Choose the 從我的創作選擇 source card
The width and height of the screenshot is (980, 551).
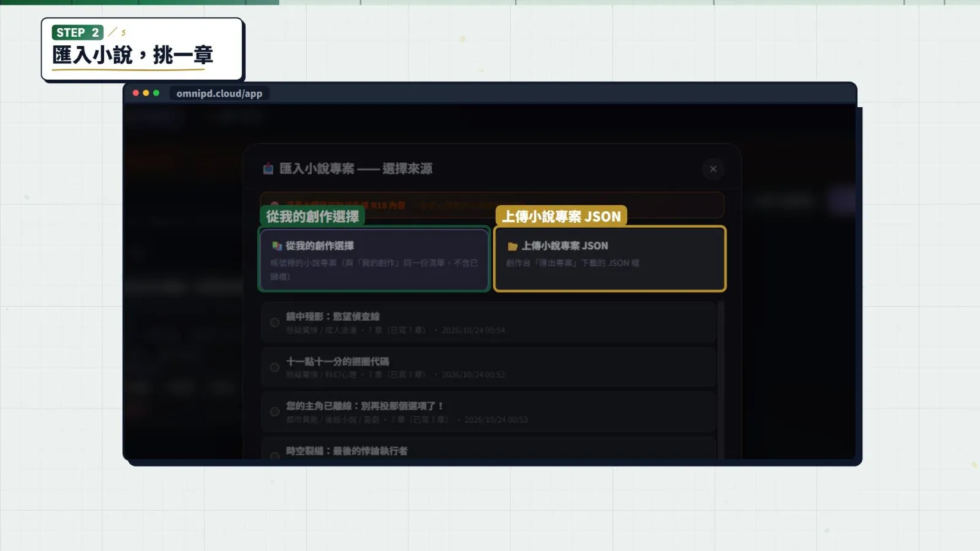[374, 259]
